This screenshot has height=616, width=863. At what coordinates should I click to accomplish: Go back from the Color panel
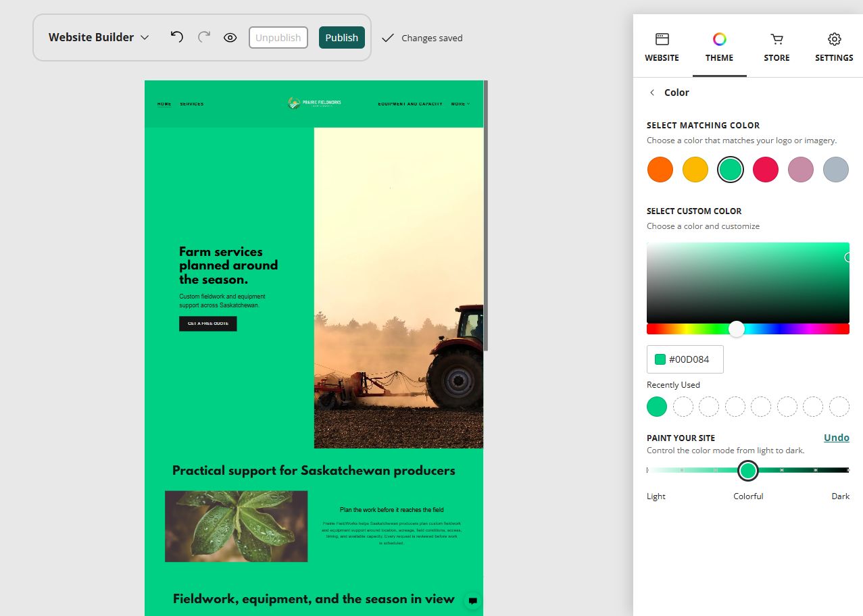[652, 93]
